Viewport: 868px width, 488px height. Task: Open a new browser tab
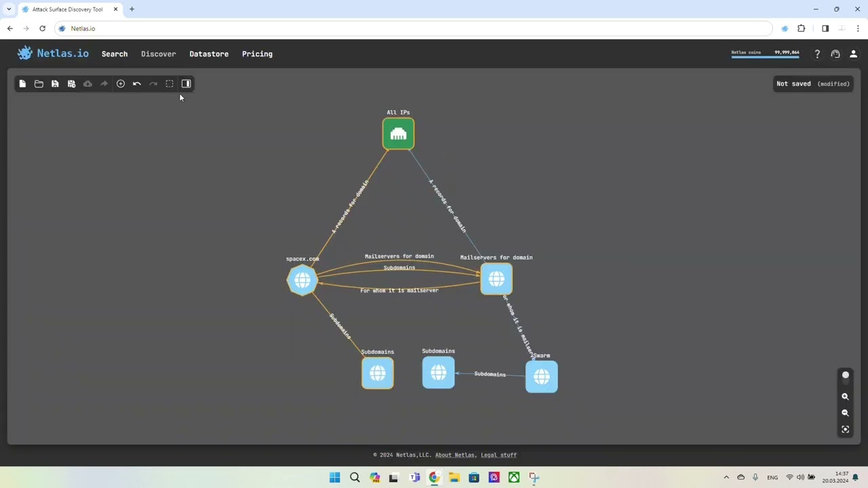pos(132,9)
